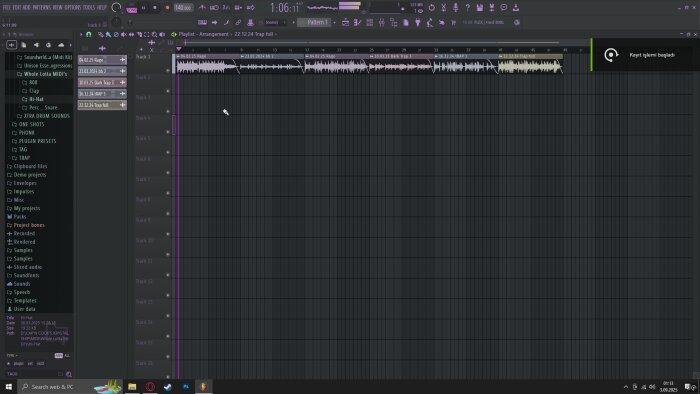This screenshot has width=700, height=394.
Task: Toggle loop recording icon in top toolbar
Action: [x=250, y=8]
